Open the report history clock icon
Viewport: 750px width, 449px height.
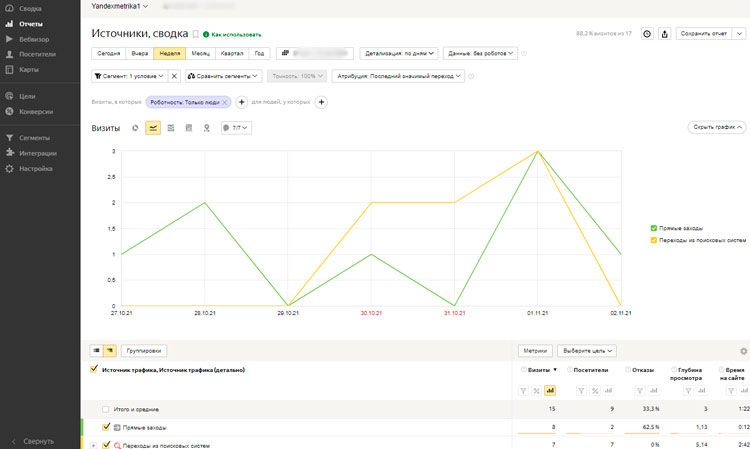point(647,33)
